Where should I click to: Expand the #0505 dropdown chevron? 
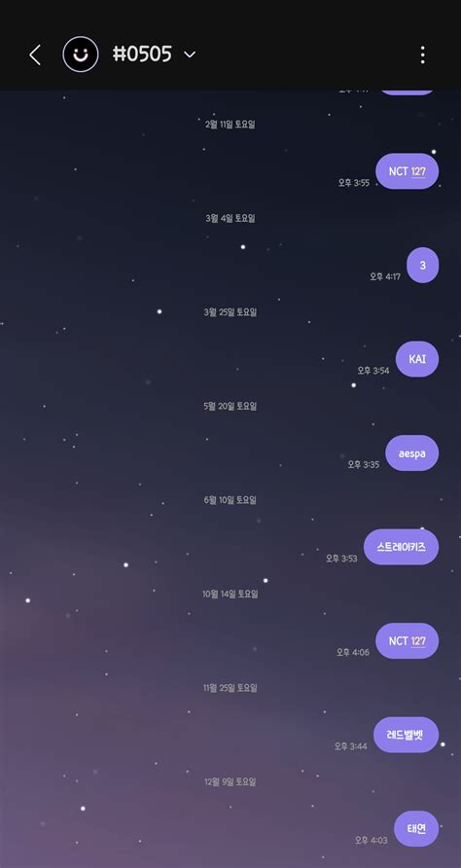coord(190,54)
